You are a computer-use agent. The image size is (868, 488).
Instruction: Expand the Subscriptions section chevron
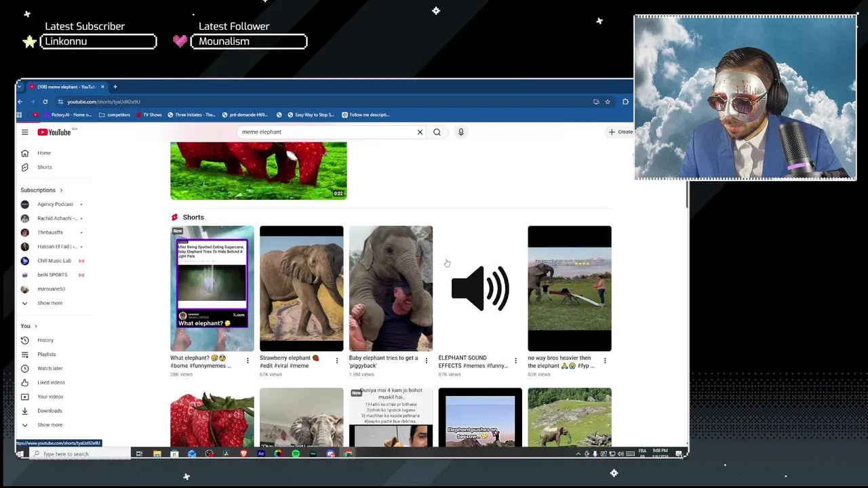pos(61,190)
